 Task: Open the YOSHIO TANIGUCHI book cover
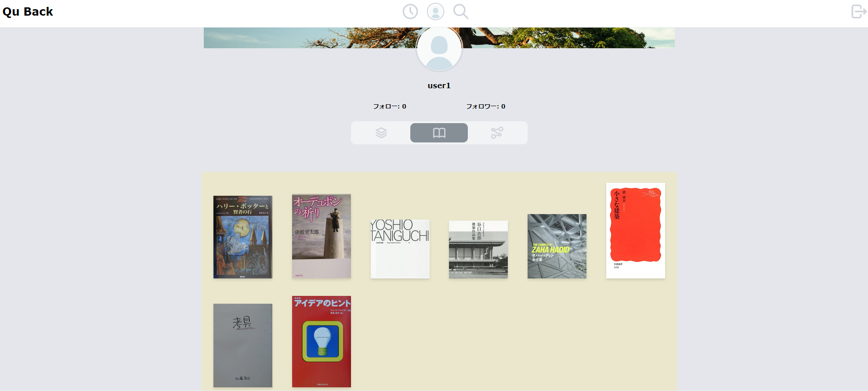tap(400, 249)
